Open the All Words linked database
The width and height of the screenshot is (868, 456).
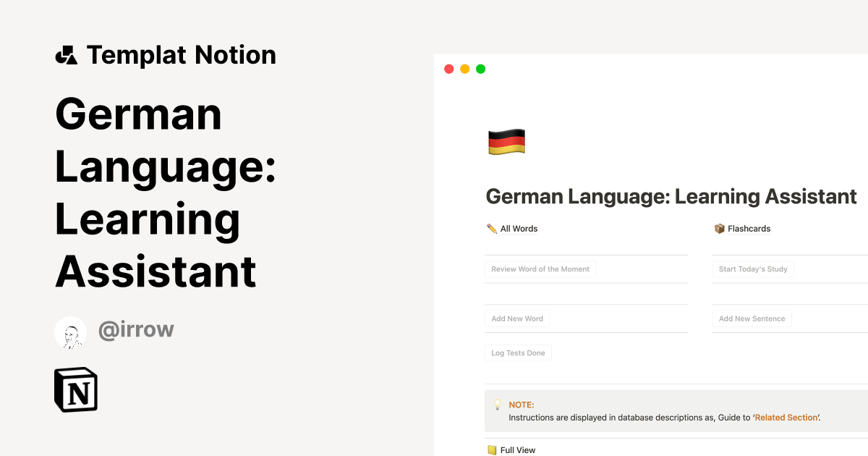click(x=518, y=228)
